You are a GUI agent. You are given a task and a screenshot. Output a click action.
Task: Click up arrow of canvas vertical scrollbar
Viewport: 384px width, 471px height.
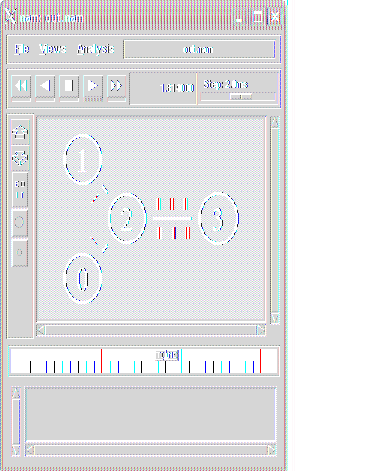point(275,122)
